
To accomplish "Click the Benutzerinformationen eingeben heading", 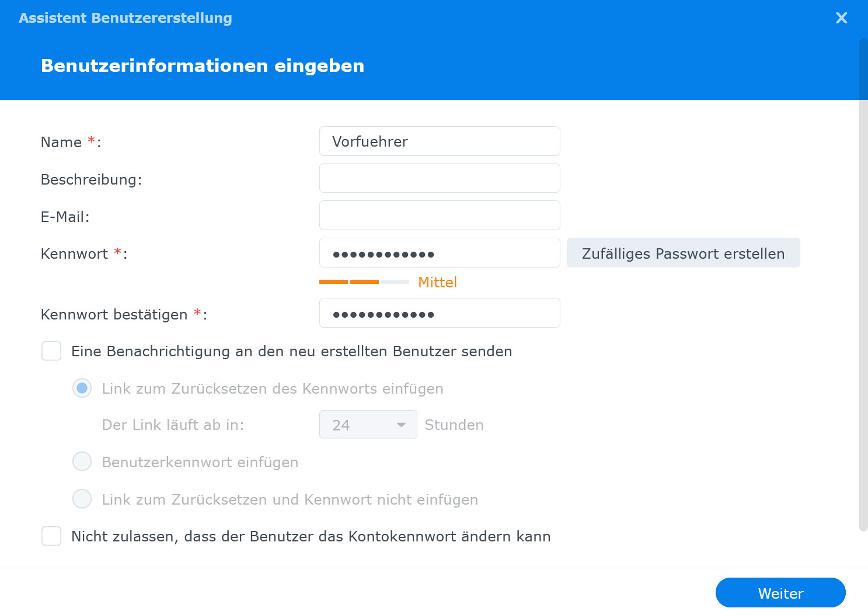I will 203,65.
